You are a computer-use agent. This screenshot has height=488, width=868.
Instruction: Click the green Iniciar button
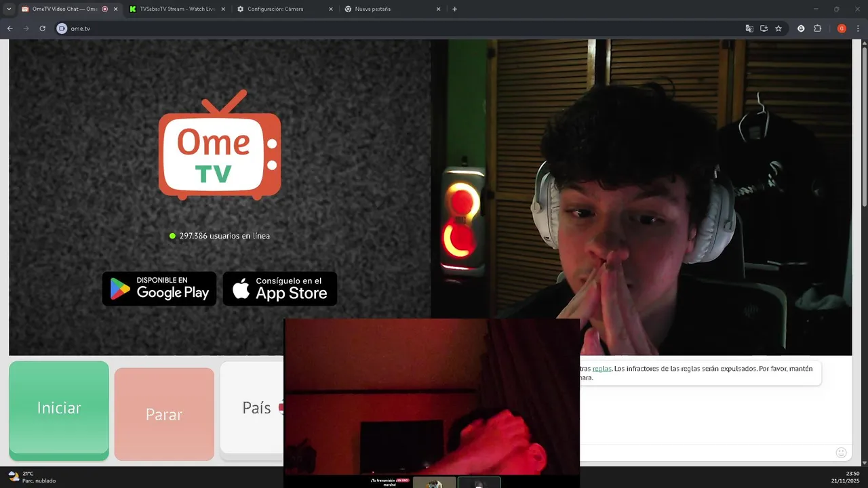(59, 411)
